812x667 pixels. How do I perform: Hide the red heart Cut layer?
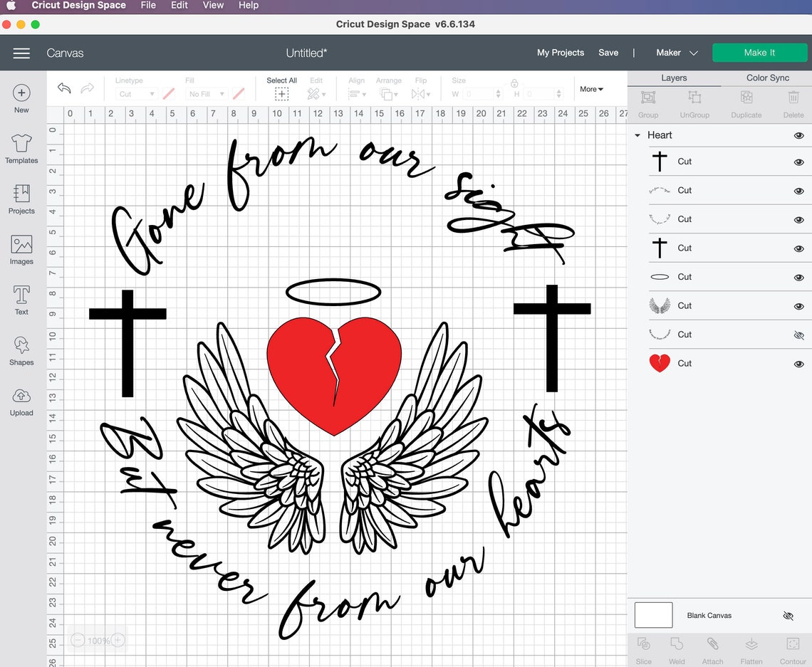pos(798,363)
